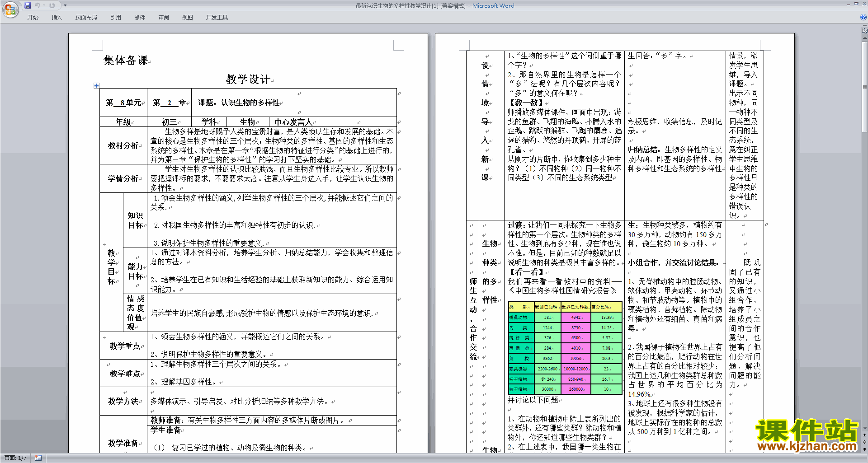The image size is (868, 463).
Task: Click the 【数一数】 heading on page two
Action: 526,103
